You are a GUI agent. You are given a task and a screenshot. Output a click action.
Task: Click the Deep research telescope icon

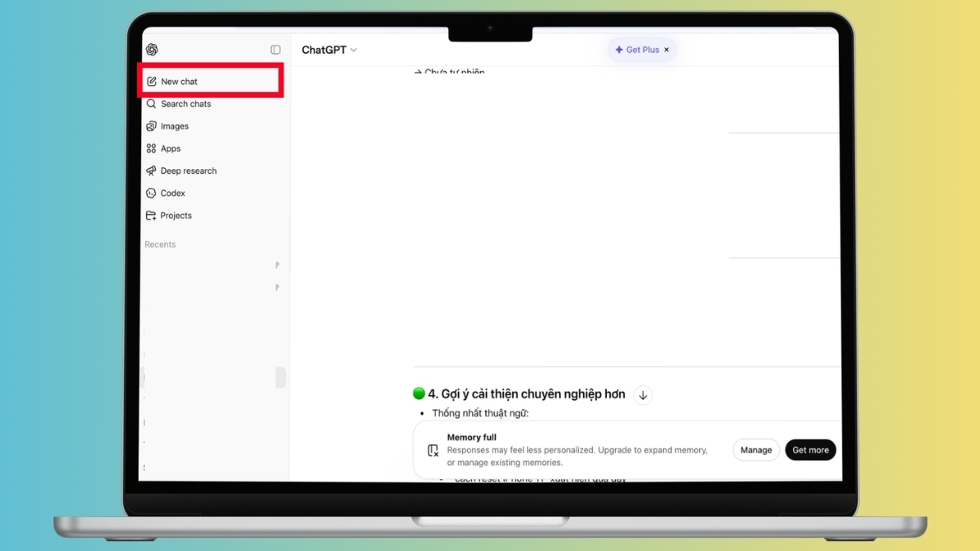click(x=151, y=171)
